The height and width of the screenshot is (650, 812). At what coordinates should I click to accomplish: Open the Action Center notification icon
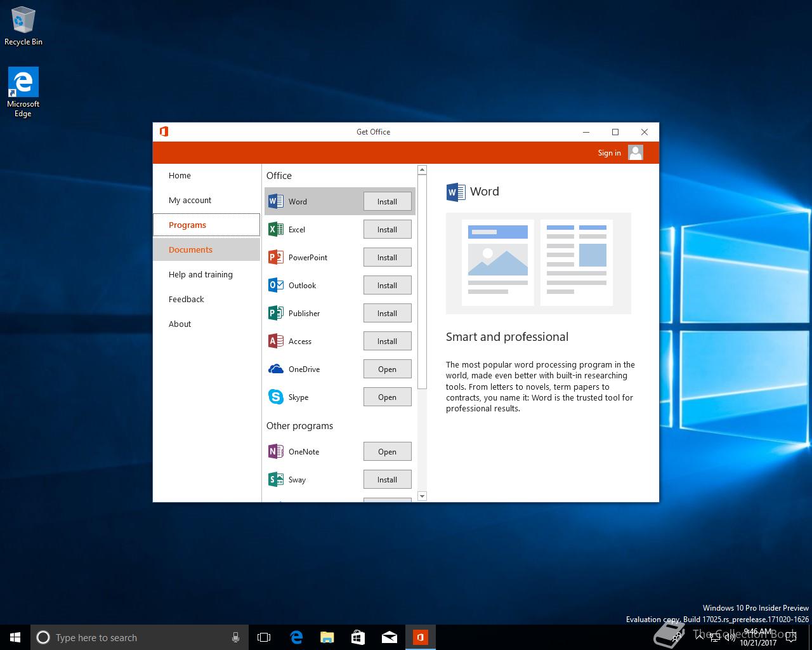point(791,637)
